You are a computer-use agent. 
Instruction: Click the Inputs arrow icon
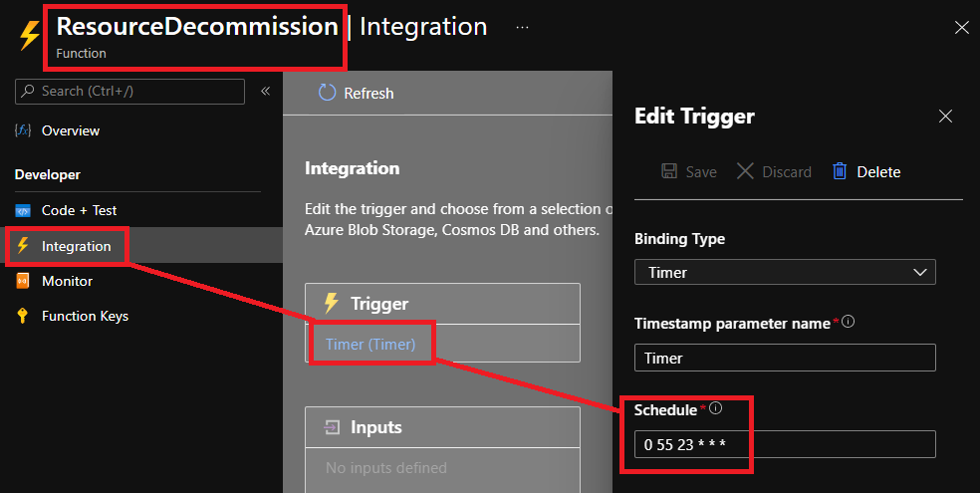(332, 427)
